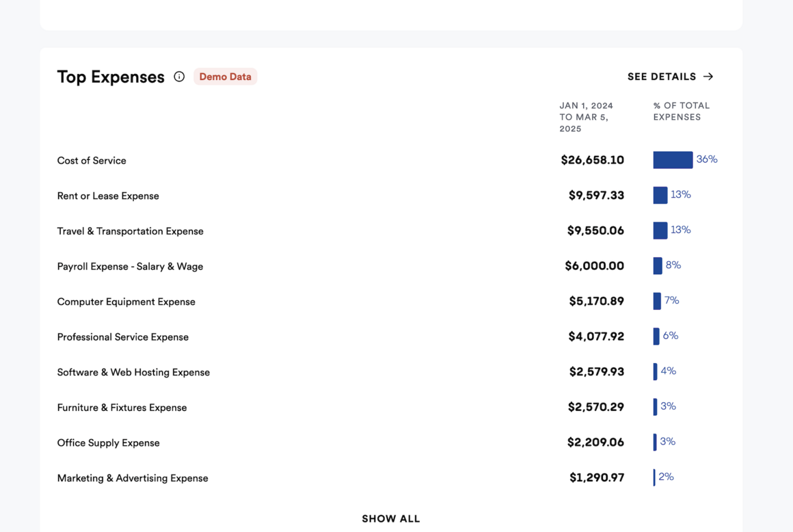Click the 36% bar for Cost of Service
This screenshot has height=532, width=793.
tap(673, 160)
